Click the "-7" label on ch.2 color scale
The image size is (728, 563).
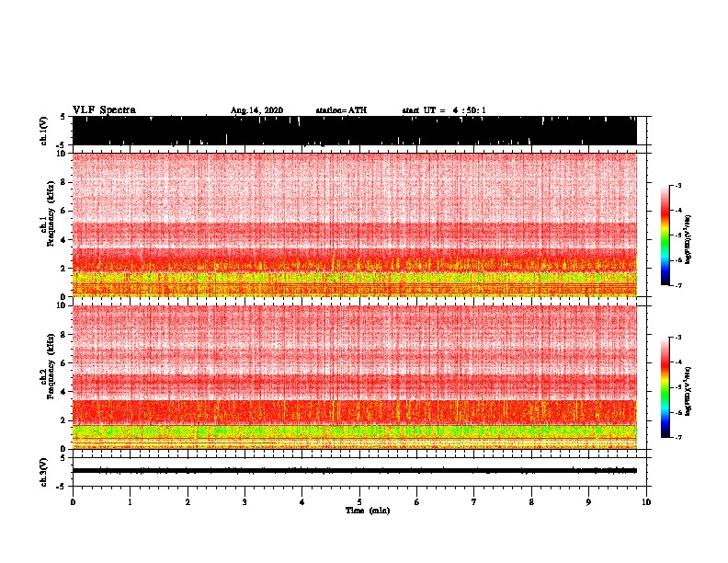(x=677, y=438)
